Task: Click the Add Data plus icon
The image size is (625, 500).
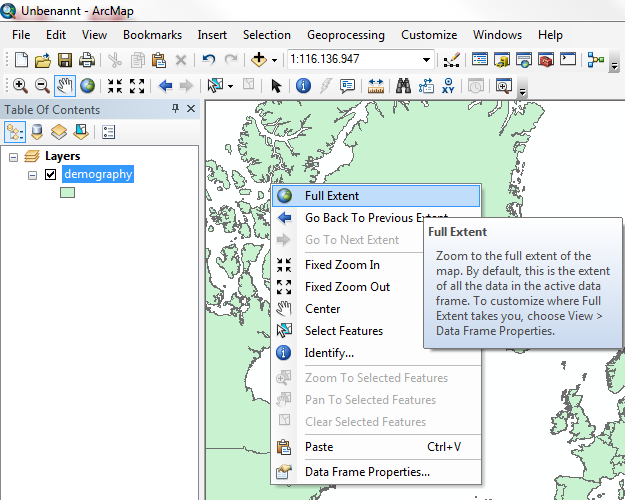Action: click(x=259, y=60)
